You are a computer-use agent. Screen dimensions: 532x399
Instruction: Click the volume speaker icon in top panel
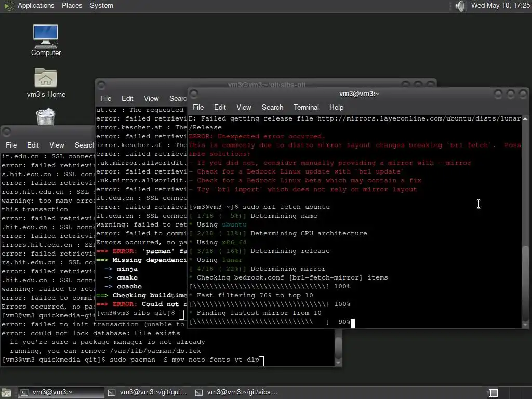[x=460, y=6]
